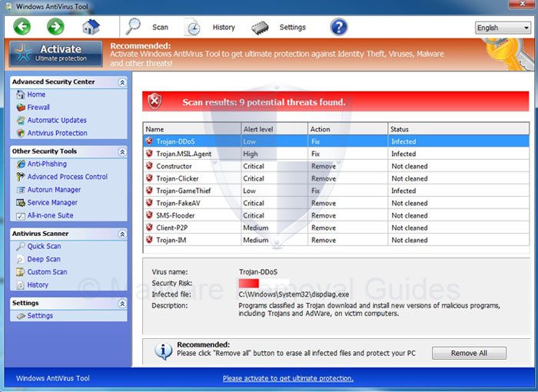Select the Client-P2P threat row

tap(337, 228)
